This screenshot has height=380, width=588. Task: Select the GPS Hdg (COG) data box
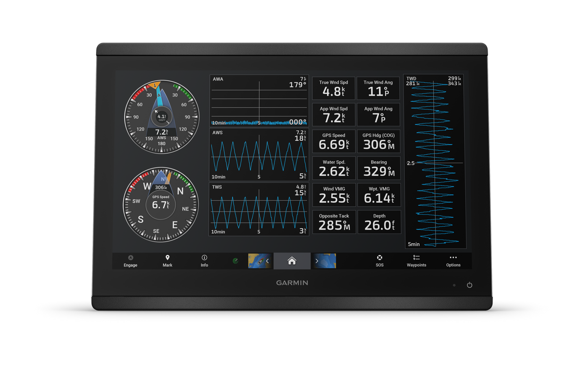tap(378, 142)
